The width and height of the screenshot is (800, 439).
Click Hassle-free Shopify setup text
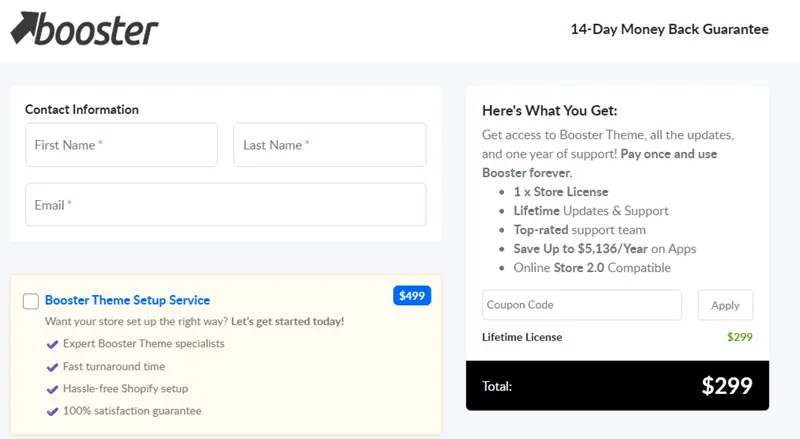[126, 388]
